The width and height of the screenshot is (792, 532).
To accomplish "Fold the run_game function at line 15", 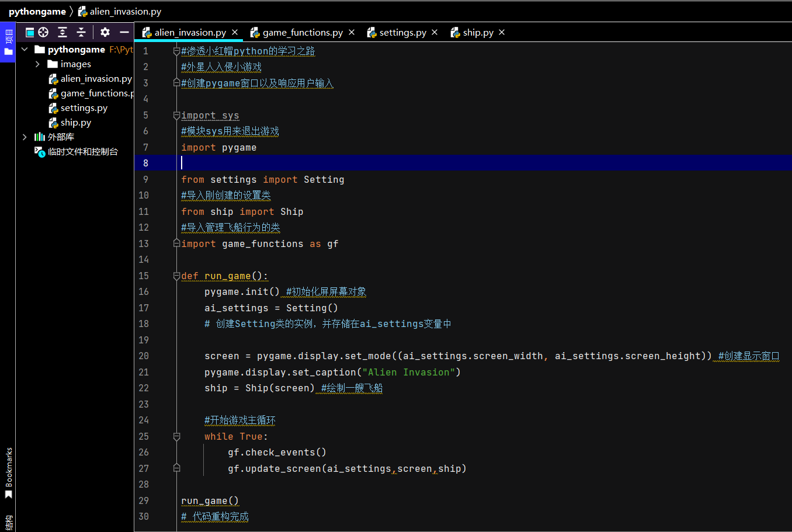I will coord(176,276).
